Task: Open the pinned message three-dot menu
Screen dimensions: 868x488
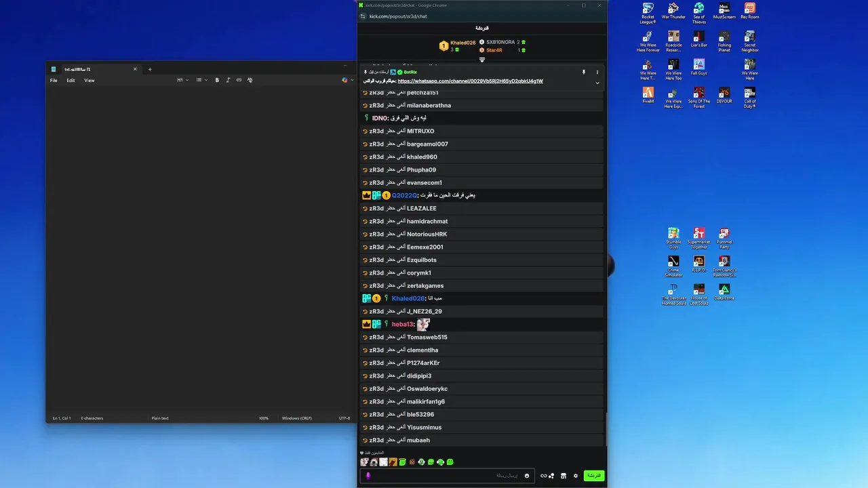Action: pyautogui.click(x=597, y=72)
